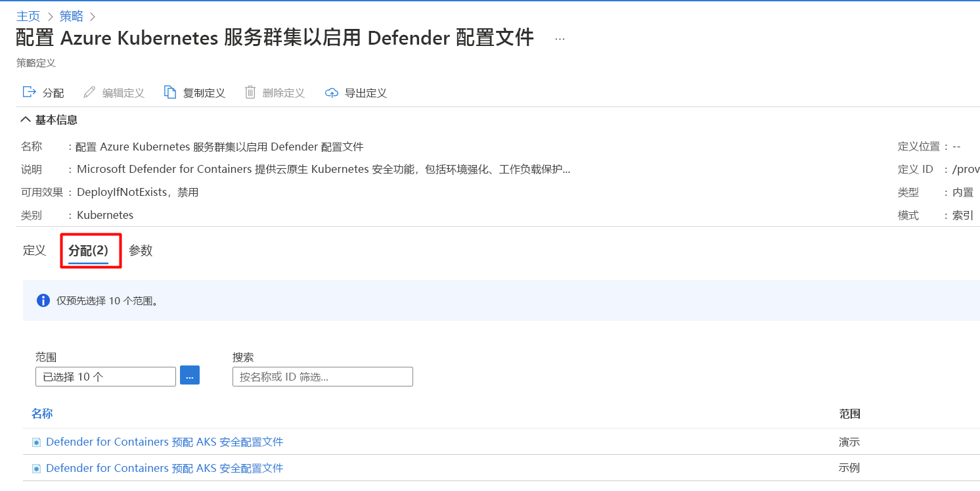The width and height of the screenshot is (980, 491).
Task: Click the 类别 value Kubernetes
Action: point(105,215)
